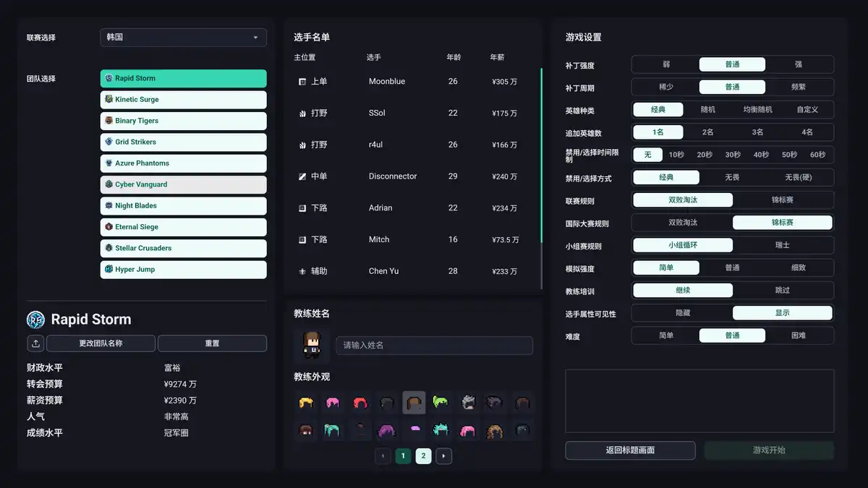Set 补丁强度 to 强
The height and width of the screenshot is (488, 868).
click(x=799, y=64)
